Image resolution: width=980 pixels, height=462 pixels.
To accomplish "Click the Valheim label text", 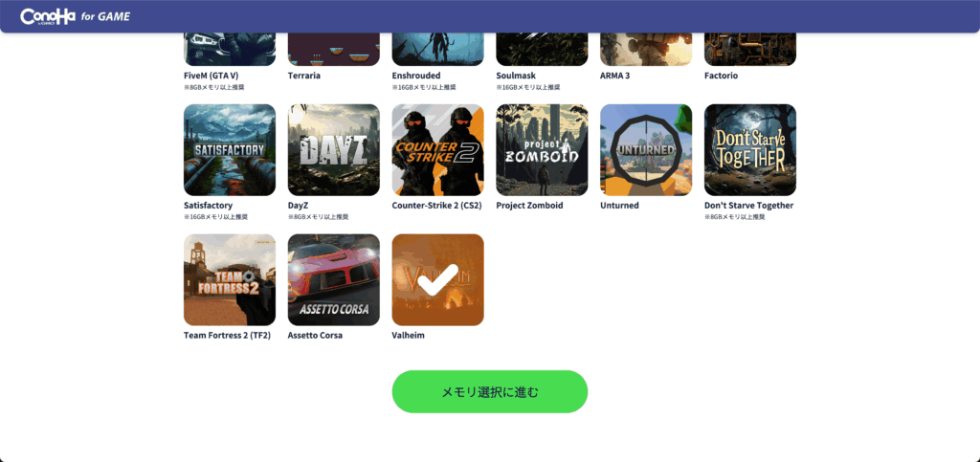I will 408,336.
